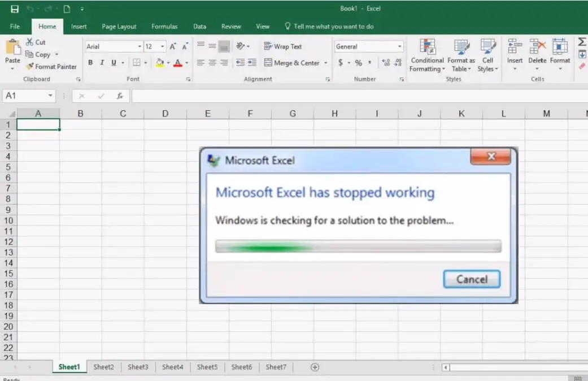Copy the selection
Viewport: 588px width, 381px height.
[37, 54]
